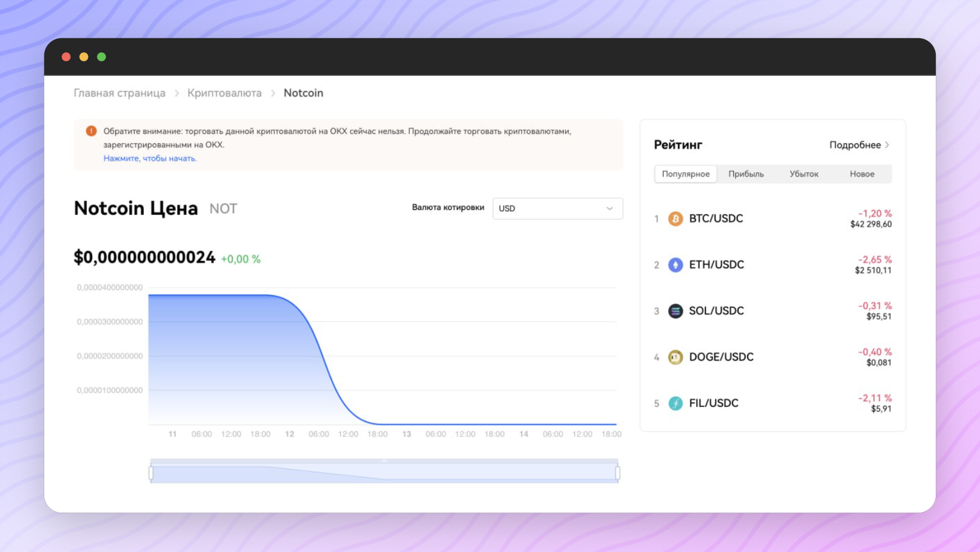980x552 pixels.
Task: Open the ETH/USDC pair
Action: (716, 264)
